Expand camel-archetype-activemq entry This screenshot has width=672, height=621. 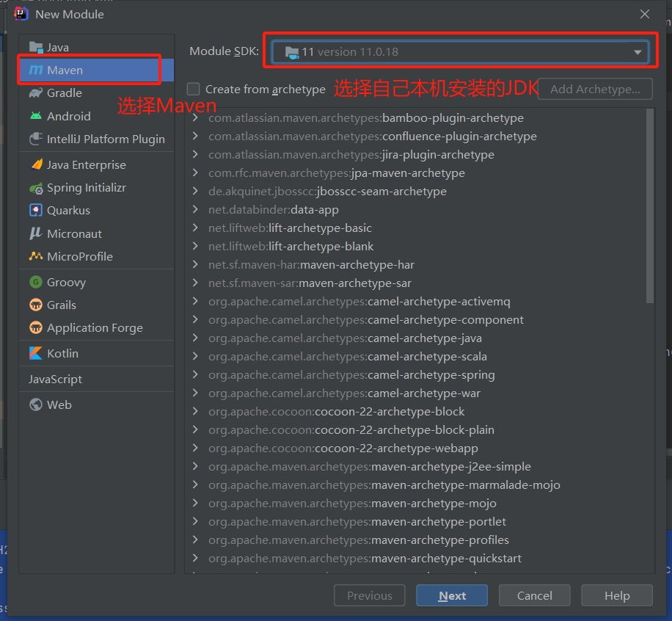click(x=195, y=301)
